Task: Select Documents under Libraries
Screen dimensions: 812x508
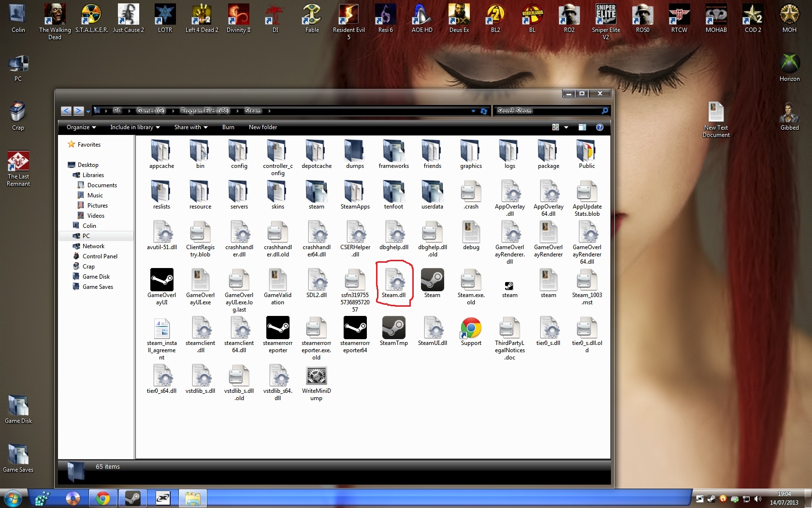Action: [x=102, y=185]
